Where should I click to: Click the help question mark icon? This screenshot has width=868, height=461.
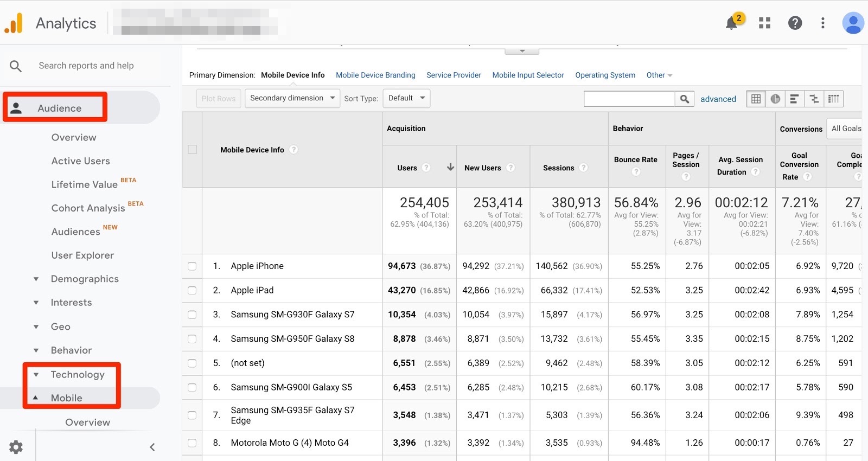pos(795,23)
